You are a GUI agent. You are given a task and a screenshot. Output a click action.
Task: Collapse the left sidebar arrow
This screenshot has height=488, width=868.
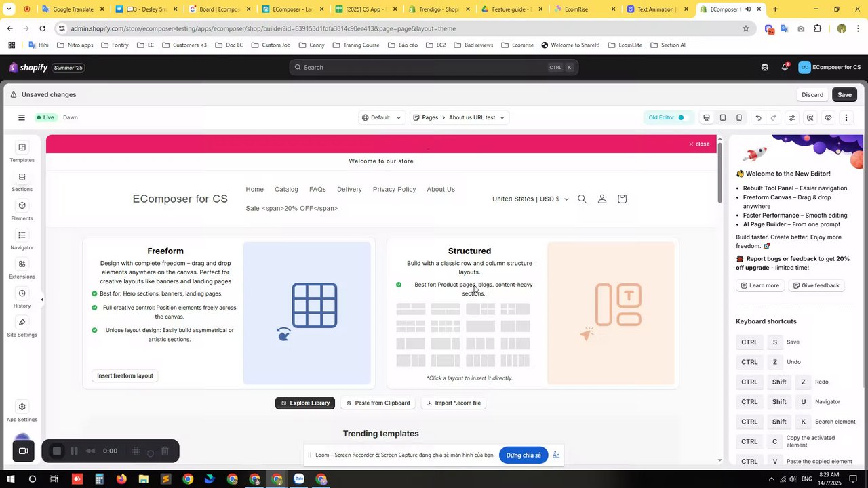pos(42,299)
